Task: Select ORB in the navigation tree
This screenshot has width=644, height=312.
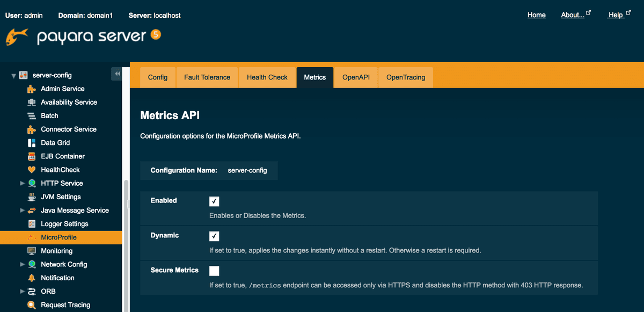Action: (x=48, y=291)
